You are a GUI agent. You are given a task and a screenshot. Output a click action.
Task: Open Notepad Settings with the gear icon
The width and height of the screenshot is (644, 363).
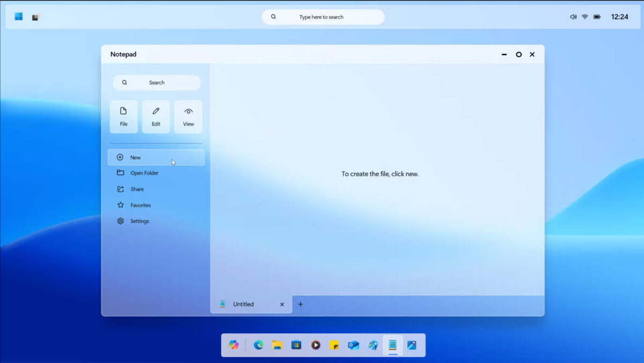(139, 221)
